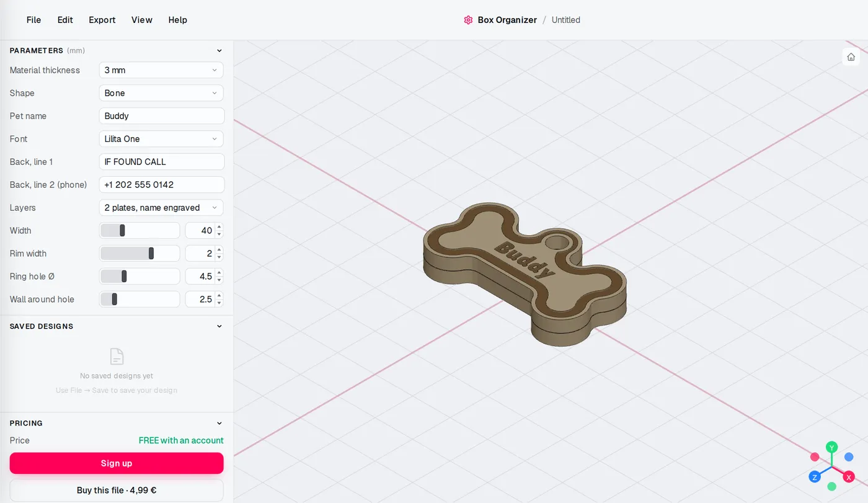Click the Material thickness label
This screenshot has width=868, height=503.
click(45, 70)
